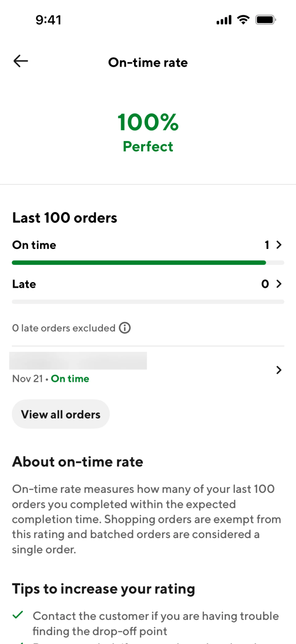Select the On time row label
296x644 pixels.
pos(34,245)
